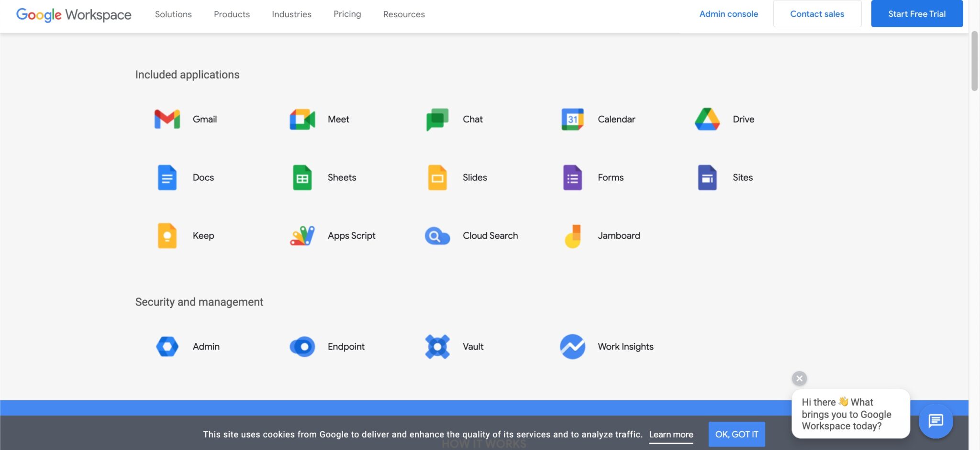Select the Pricing menu item
The image size is (980, 450).
(x=347, y=14)
